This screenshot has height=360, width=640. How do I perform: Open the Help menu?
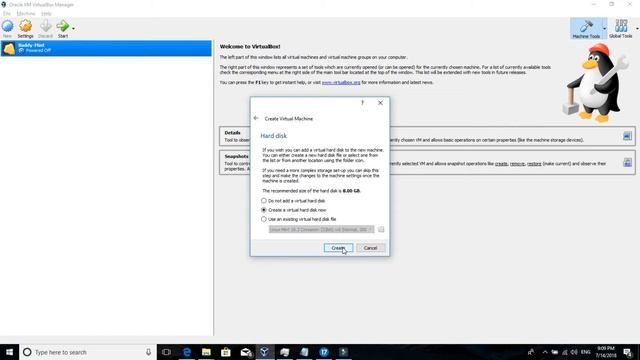46,13
